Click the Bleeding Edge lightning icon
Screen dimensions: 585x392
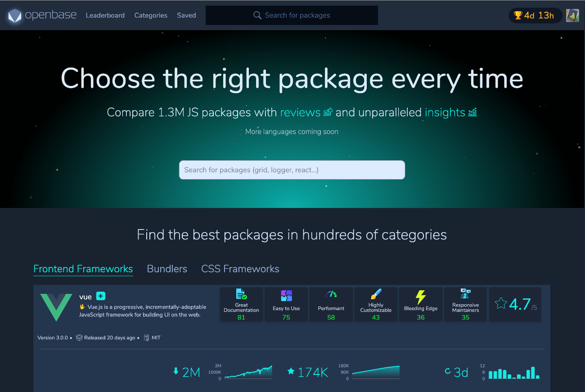421,297
